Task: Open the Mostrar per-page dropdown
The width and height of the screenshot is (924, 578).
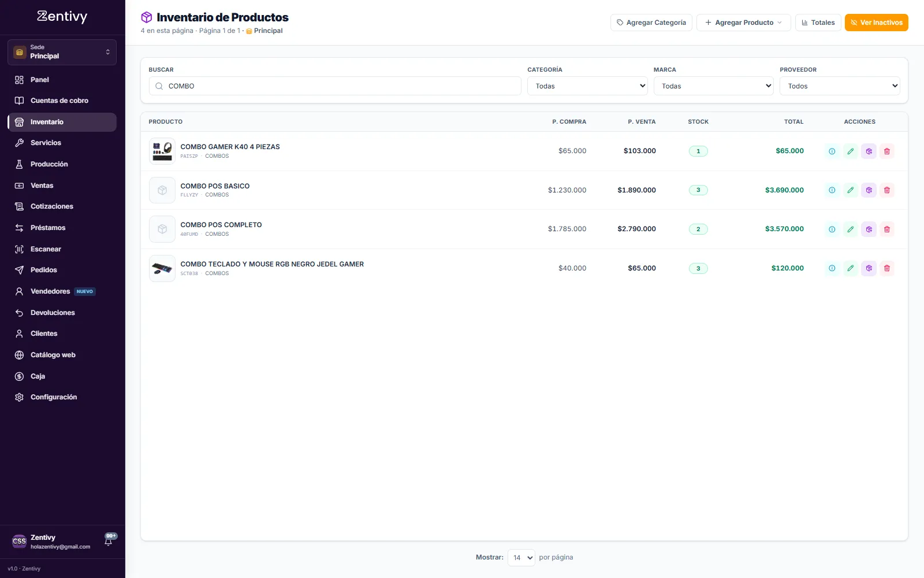Action: pos(521,558)
